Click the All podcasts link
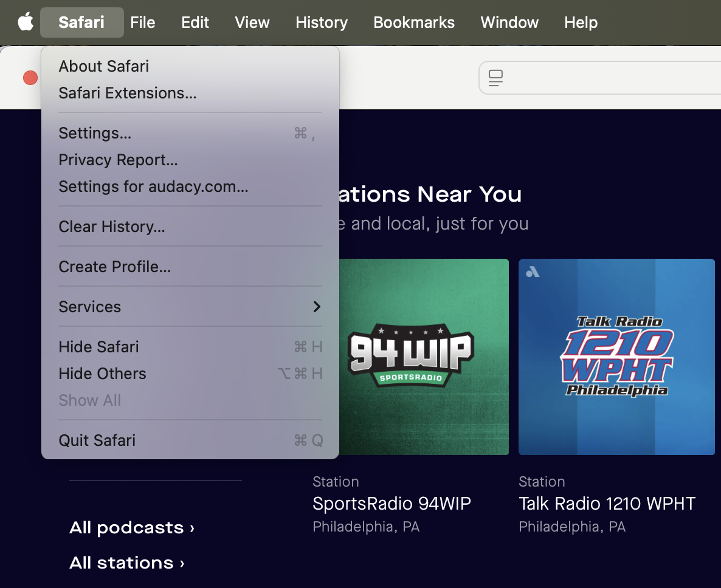Image resolution: width=721 pixels, height=588 pixels. (x=132, y=527)
